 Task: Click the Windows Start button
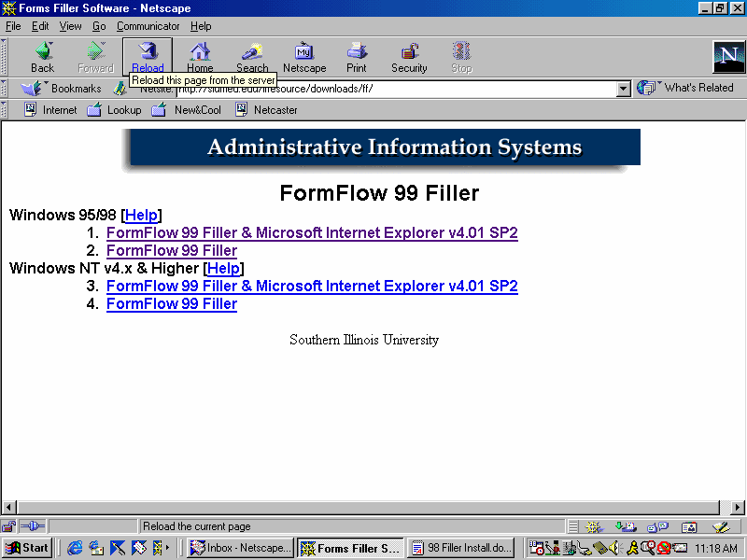27,548
